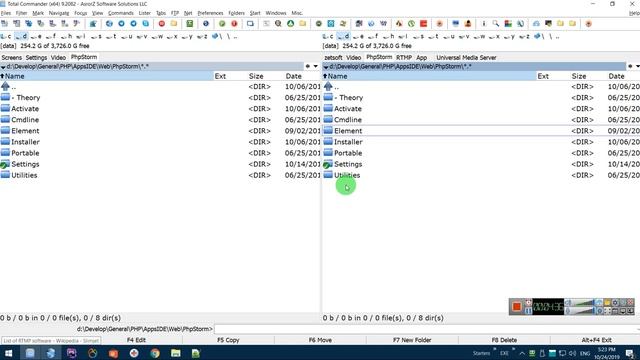Image resolution: width=640 pixels, height=360 pixels.
Task: Click the green play toolbar icon
Action: tap(222, 24)
